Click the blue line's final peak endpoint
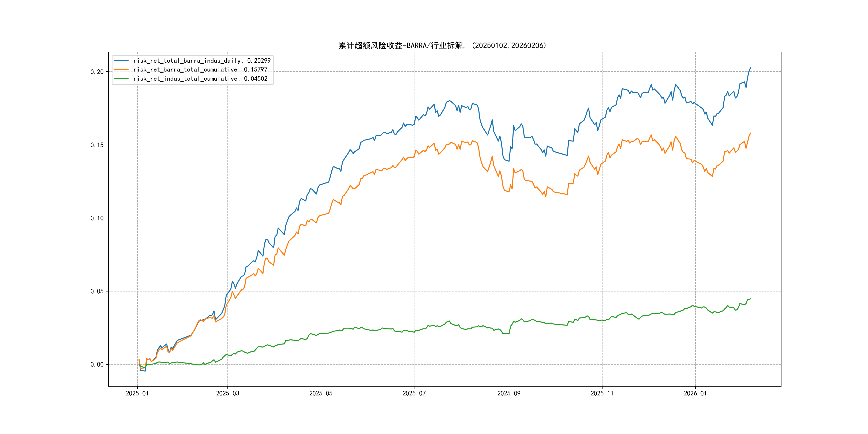The height and width of the screenshot is (434, 868). pyautogui.click(x=751, y=67)
